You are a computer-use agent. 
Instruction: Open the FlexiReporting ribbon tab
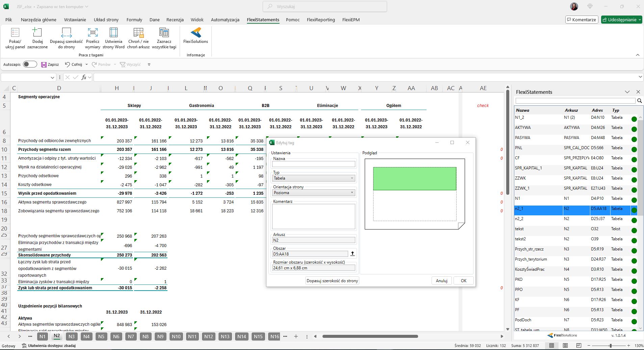coord(320,20)
